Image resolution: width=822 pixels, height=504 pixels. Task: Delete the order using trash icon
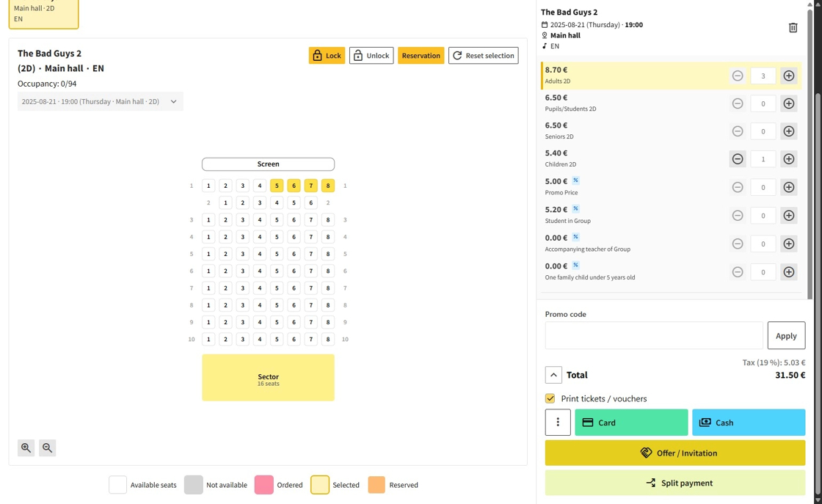point(793,28)
